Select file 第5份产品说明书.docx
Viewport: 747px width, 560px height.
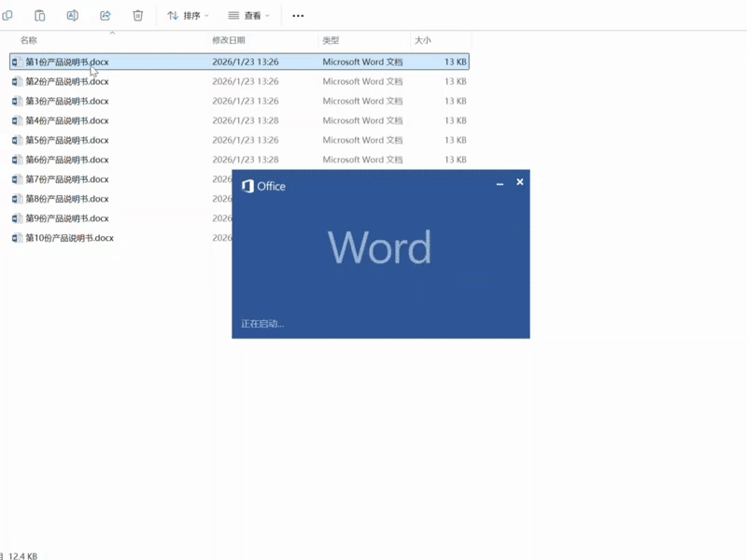tap(67, 140)
